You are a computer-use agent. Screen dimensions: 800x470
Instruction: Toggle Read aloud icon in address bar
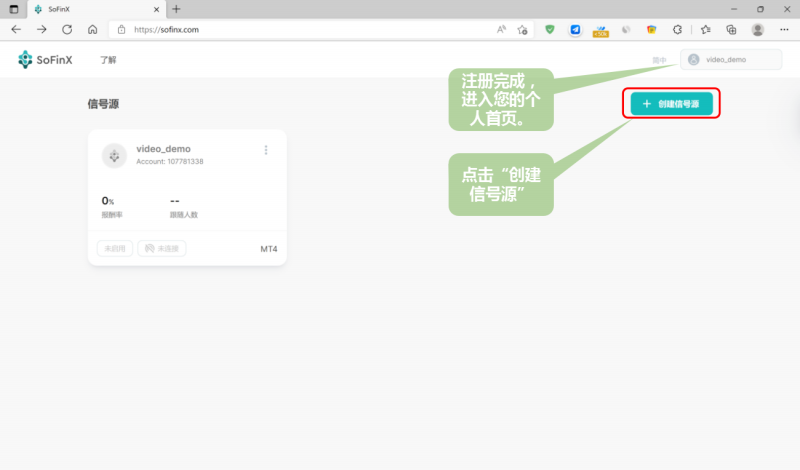502,30
